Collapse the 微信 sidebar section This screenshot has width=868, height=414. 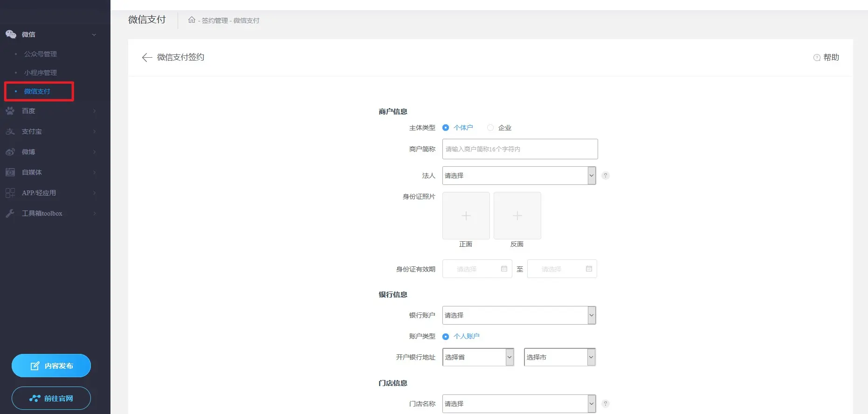tap(94, 34)
